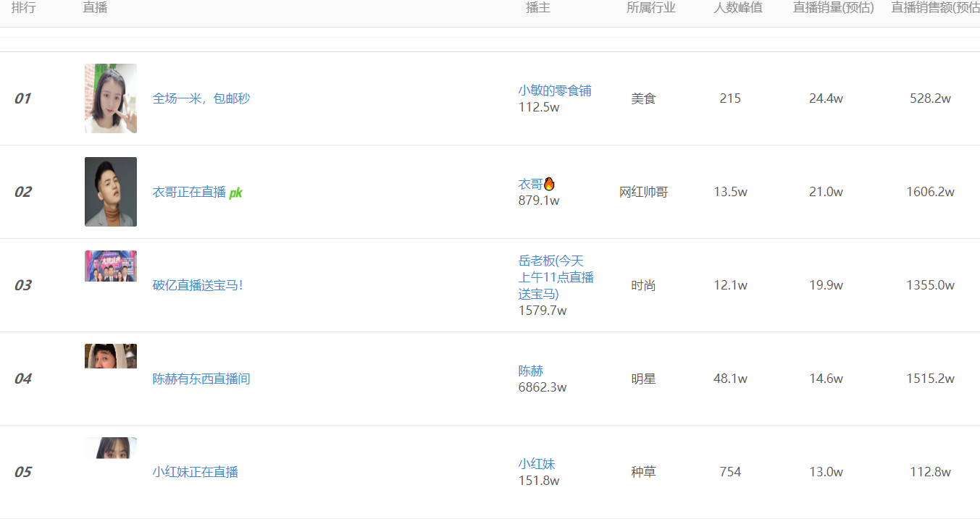980x519 pixels.
Task: Open livestream '陈赫有东西直播间'
Action: pyautogui.click(x=201, y=379)
